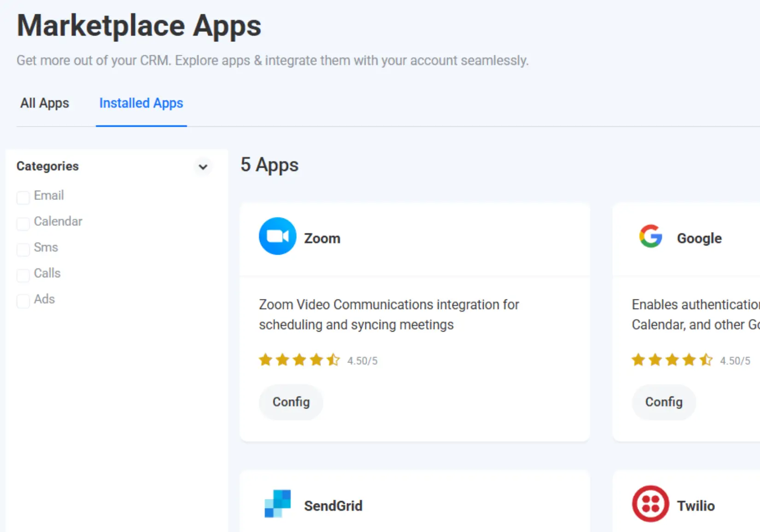
Task: Click the Categories heading label
Action: [x=47, y=166]
